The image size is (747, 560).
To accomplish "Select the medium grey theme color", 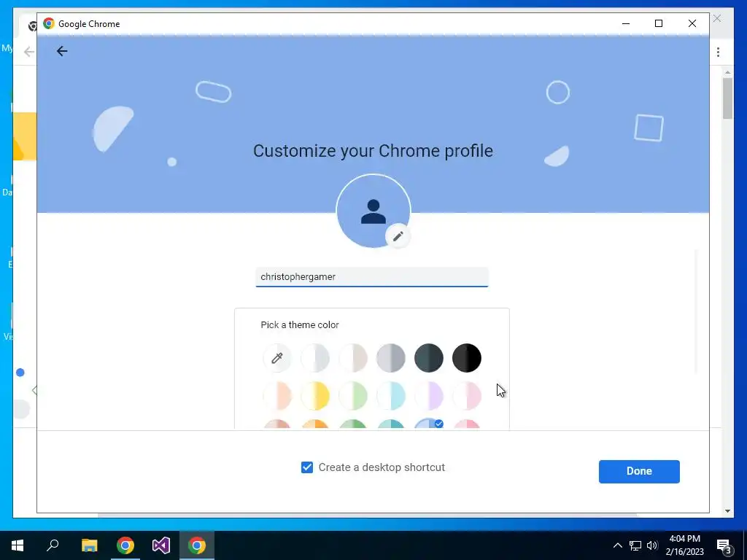I will [391, 357].
